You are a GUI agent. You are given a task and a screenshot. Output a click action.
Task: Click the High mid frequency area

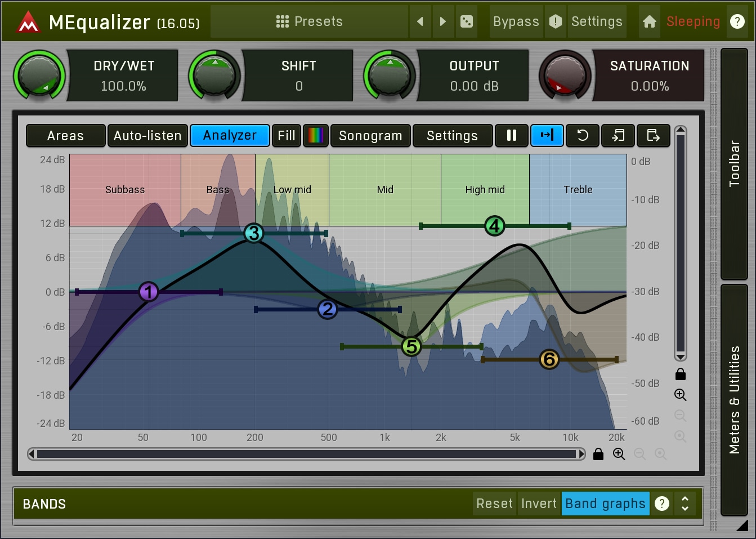[485, 190]
